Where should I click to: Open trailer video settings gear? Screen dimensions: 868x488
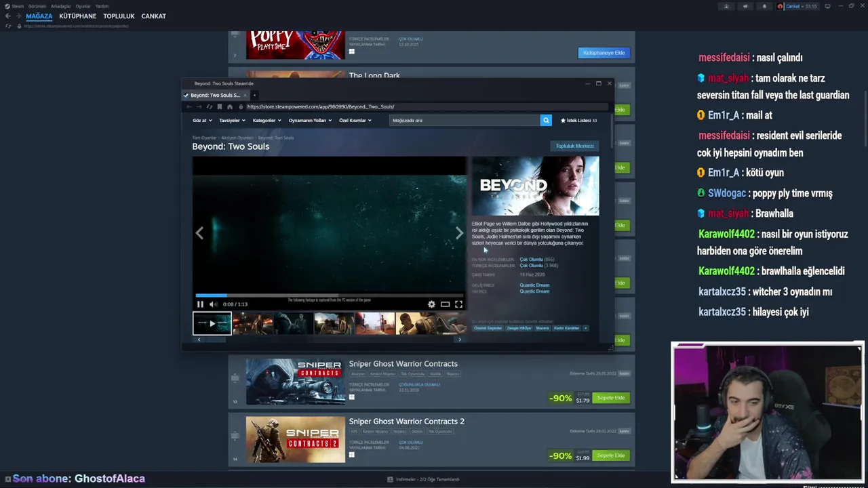click(431, 304)
